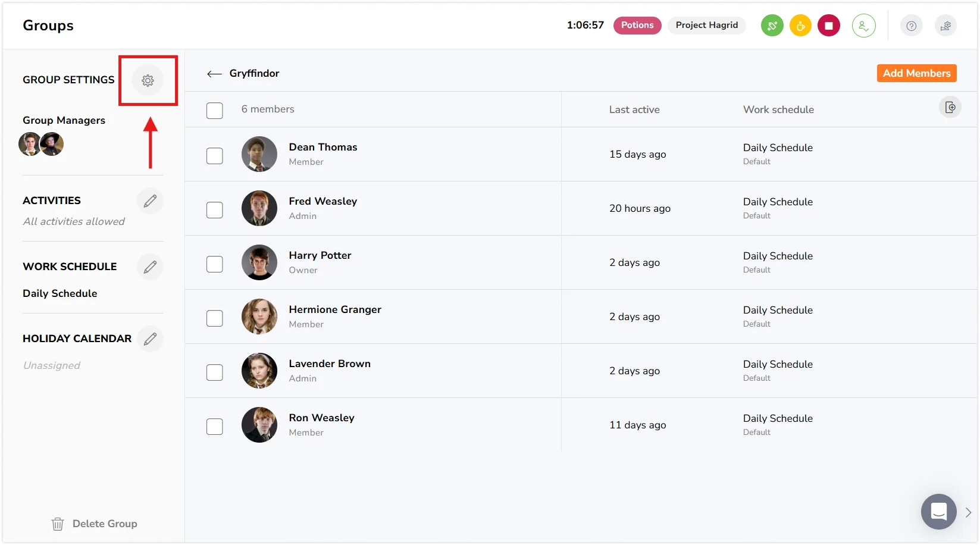Go back using arrow beside Gryffindor
Image resolution: width=980 pixels, height=545 pixels.
coord(214,74)
